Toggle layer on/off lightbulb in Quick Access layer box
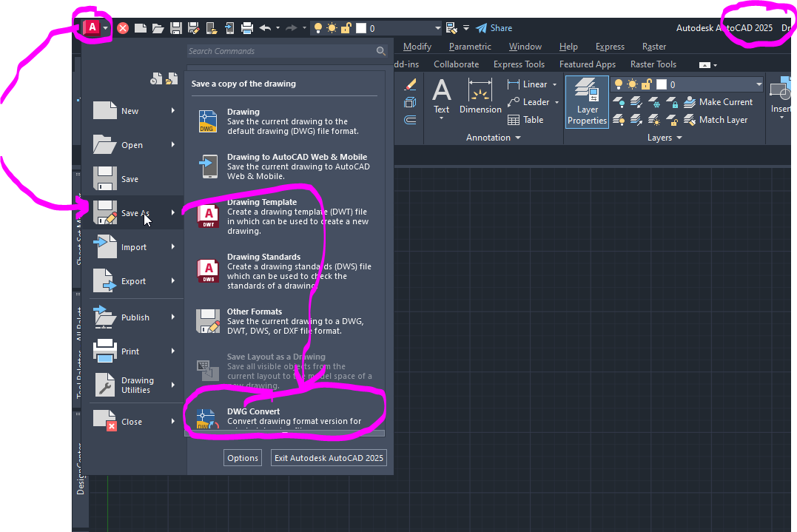Viewport: 797px width, 532px height. click(318, 28)
